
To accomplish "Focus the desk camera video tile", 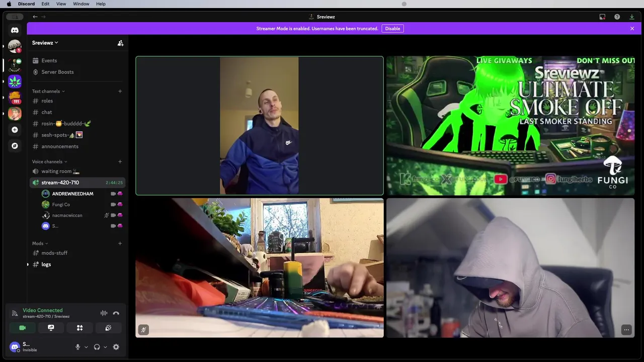I will 259,267.
